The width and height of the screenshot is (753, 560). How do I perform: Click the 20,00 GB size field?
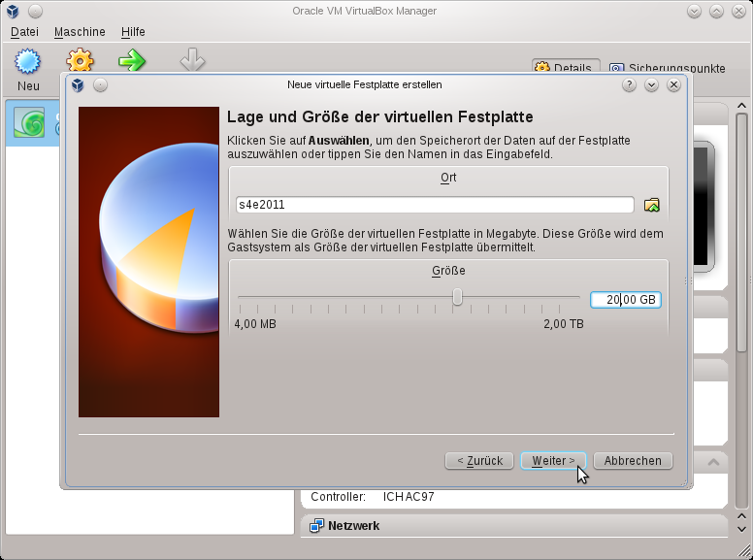pos(626,300)
